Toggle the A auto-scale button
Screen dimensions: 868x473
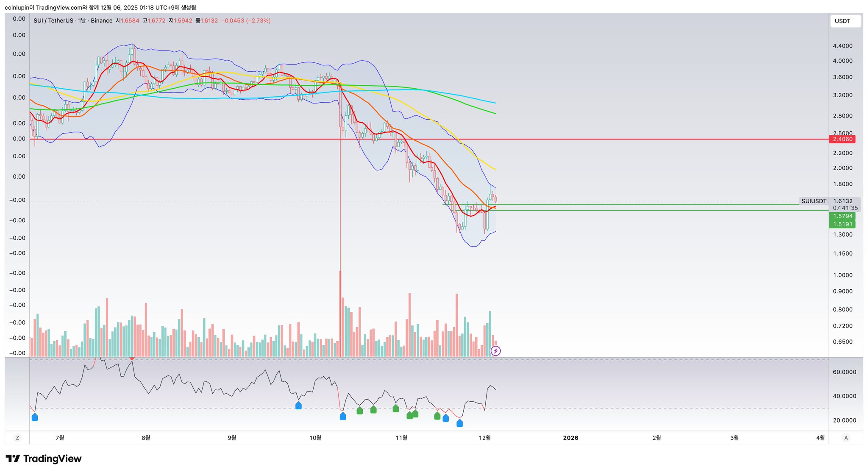coord(846,438)
